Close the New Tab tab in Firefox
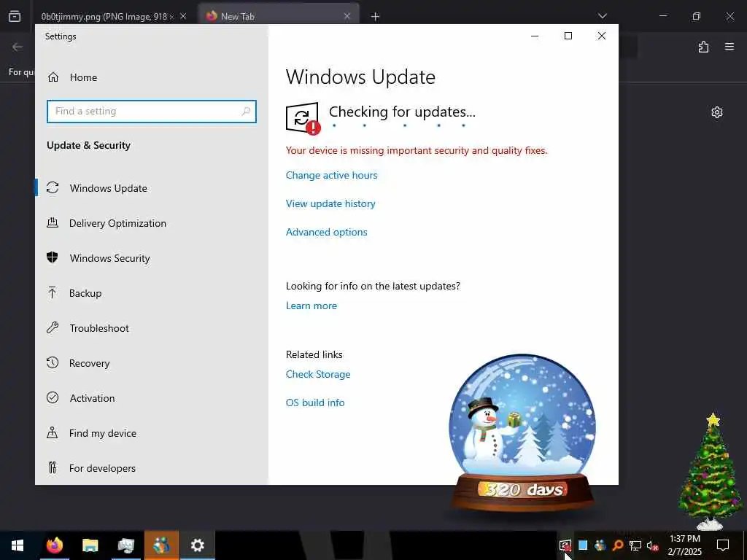This screenshot has height=560, width=747. [347, 16]
